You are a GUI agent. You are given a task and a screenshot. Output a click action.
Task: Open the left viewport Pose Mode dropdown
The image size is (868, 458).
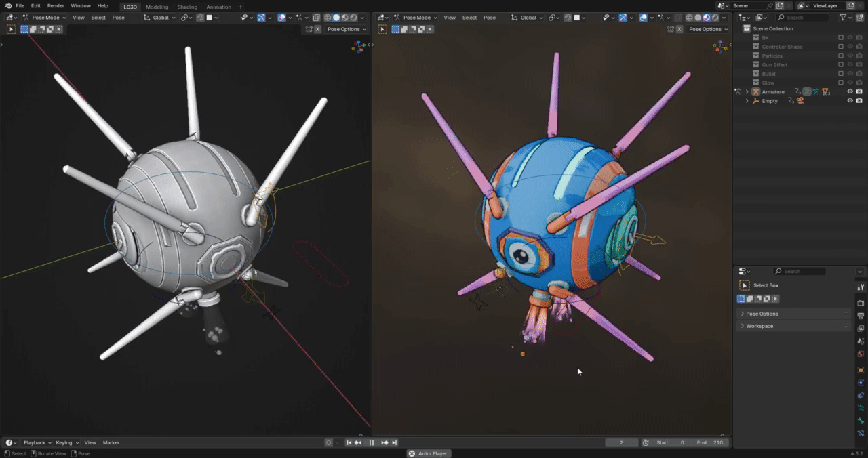[45, 18]
